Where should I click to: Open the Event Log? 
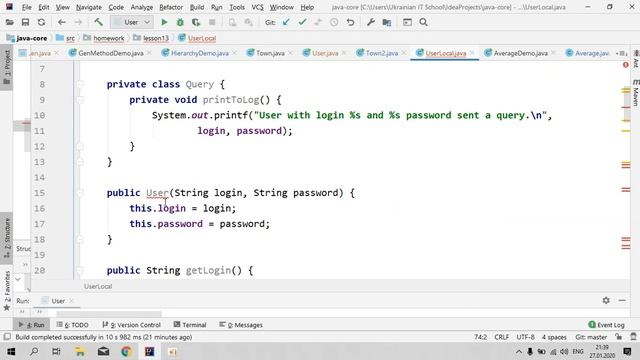607,325
